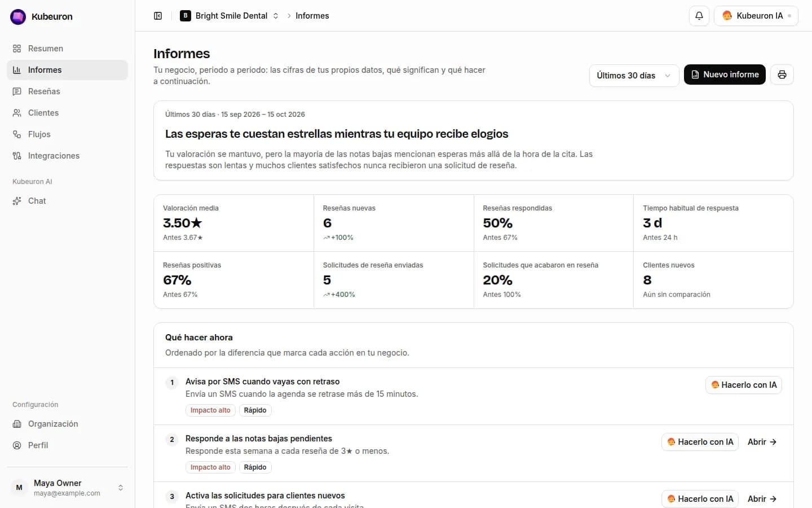Open the Responde a las notas bajas action
Screen dimensions: 812x508
click(762, 442)
